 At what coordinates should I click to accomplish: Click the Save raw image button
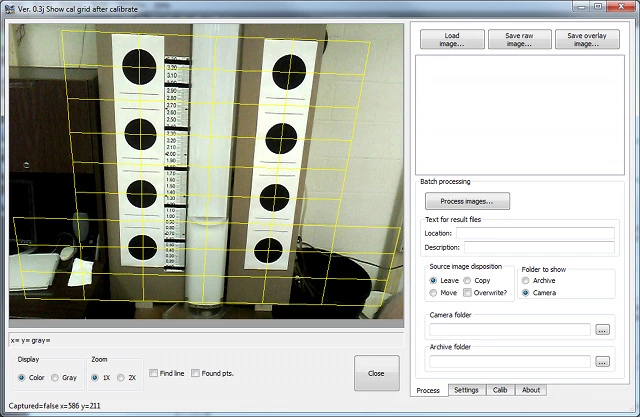519,39
